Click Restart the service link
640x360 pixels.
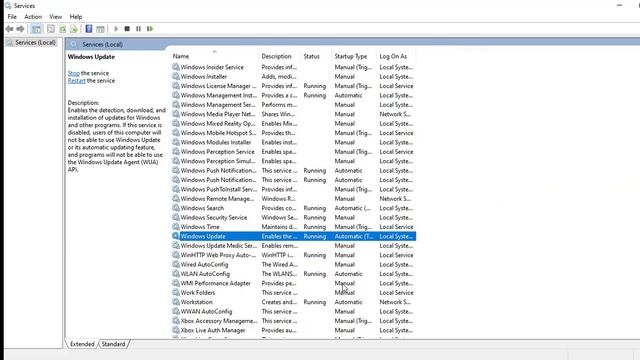[x=76, y=80]
